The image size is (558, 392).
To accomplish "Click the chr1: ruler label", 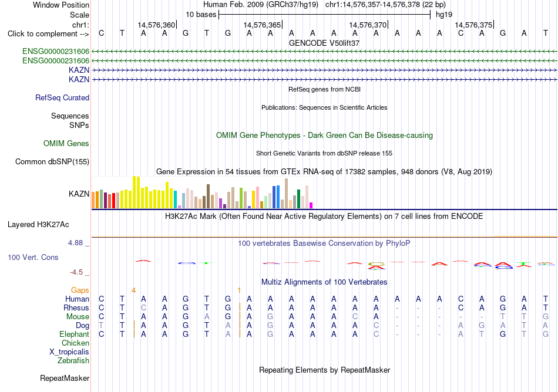I will coord(80,25).
